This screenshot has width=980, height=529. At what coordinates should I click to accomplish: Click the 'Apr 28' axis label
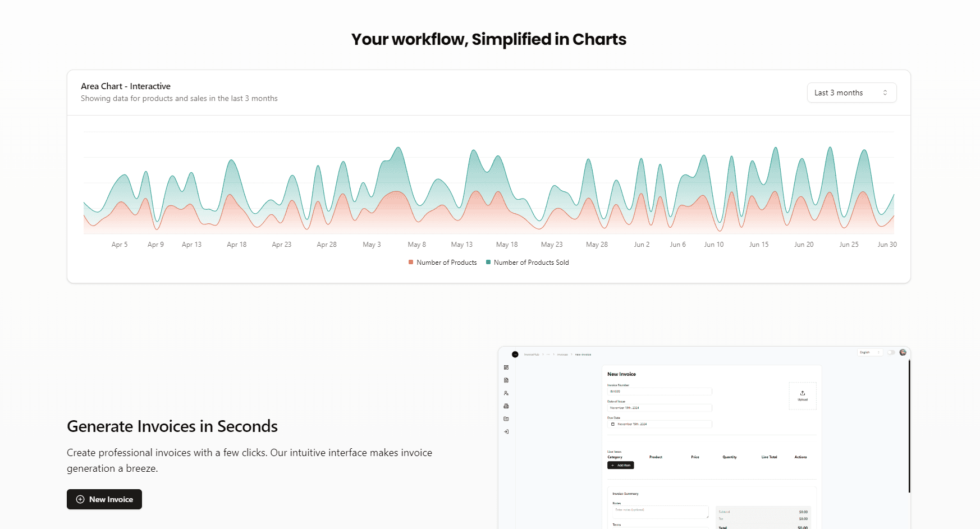click(327, 245)
